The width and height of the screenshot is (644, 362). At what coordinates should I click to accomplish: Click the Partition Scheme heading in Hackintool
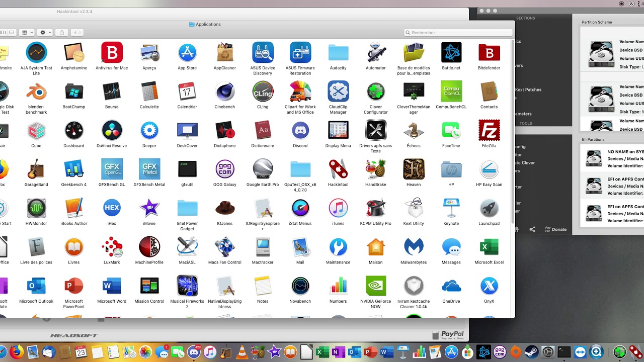coord(597,22)
